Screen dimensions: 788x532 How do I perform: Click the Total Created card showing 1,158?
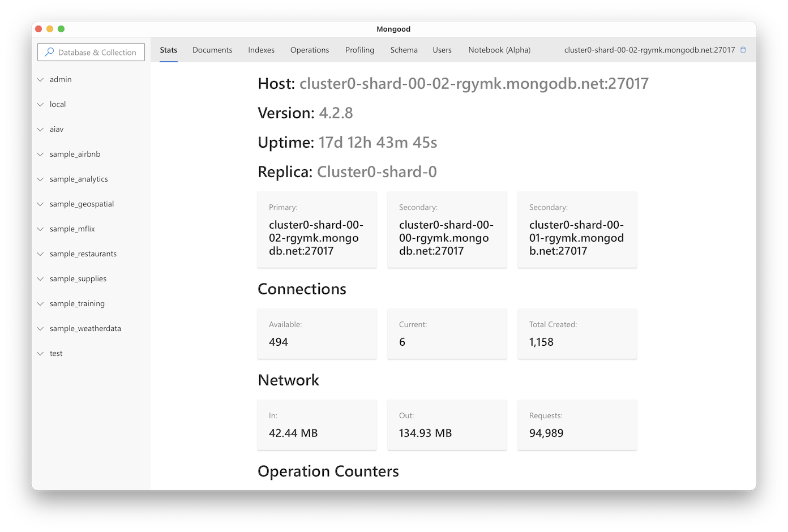coord(577,334)
